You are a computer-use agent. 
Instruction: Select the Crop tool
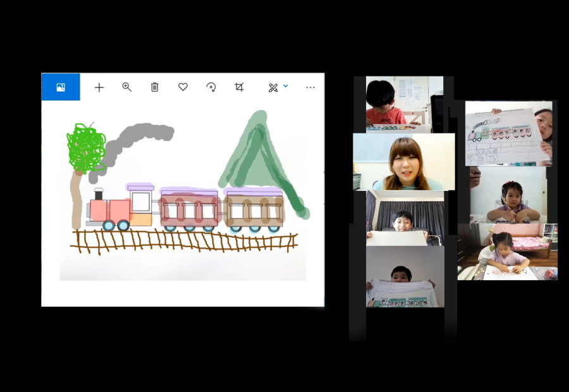click(x=239, y=87)
